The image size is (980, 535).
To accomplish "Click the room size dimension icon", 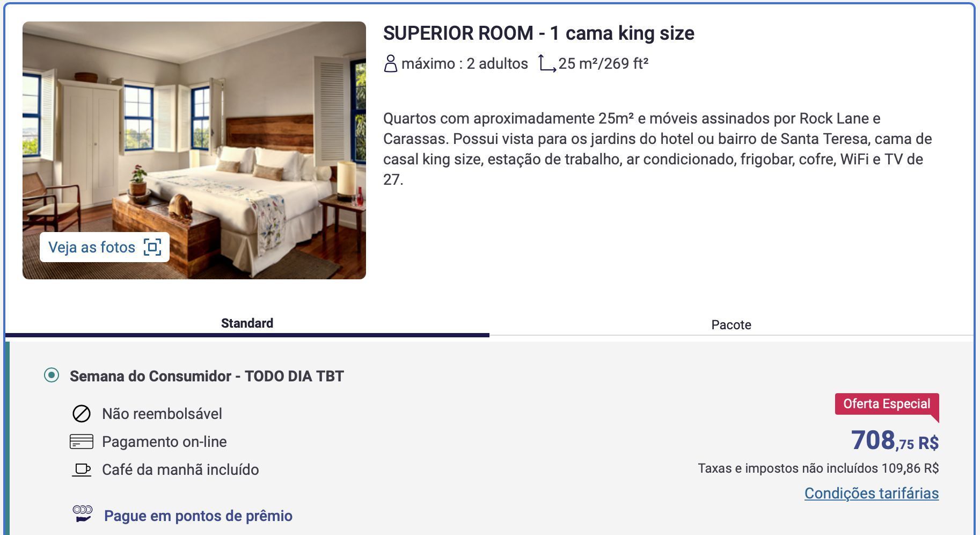I will click(547, 63).
